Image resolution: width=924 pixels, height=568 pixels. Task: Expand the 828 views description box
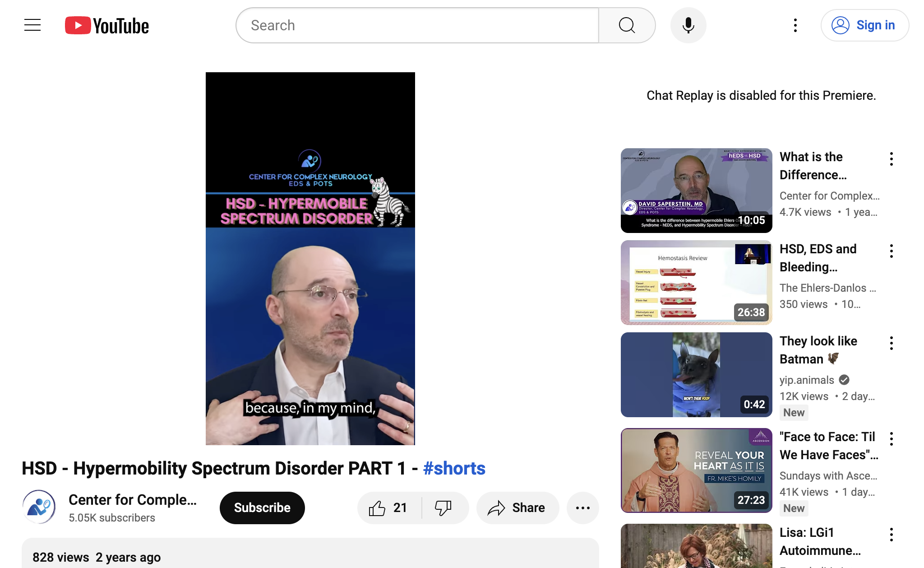coord(310,554)
